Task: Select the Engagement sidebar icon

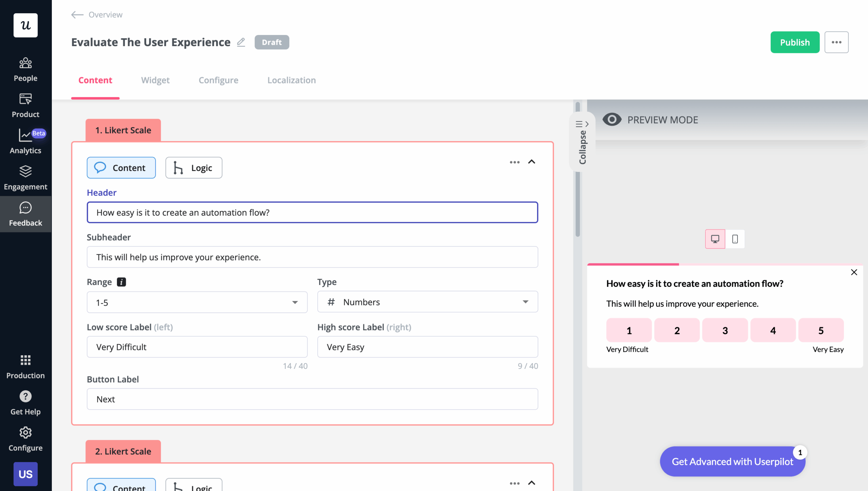Action: coord(25,177)
